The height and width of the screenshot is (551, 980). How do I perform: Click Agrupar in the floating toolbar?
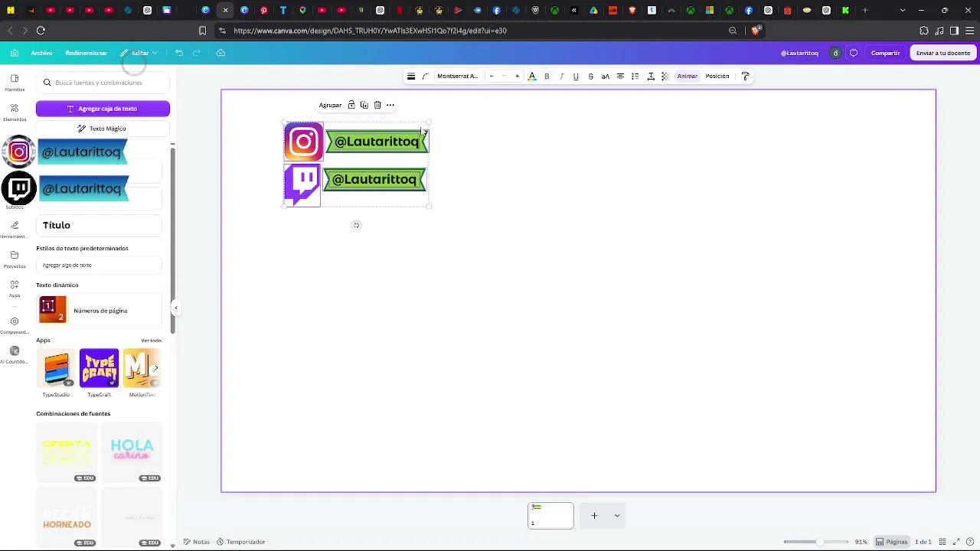331,106
